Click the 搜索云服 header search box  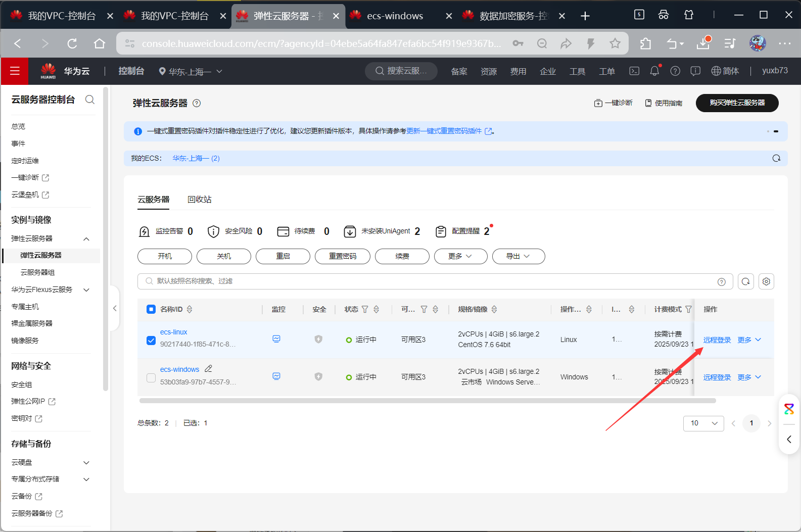(401, 71)
